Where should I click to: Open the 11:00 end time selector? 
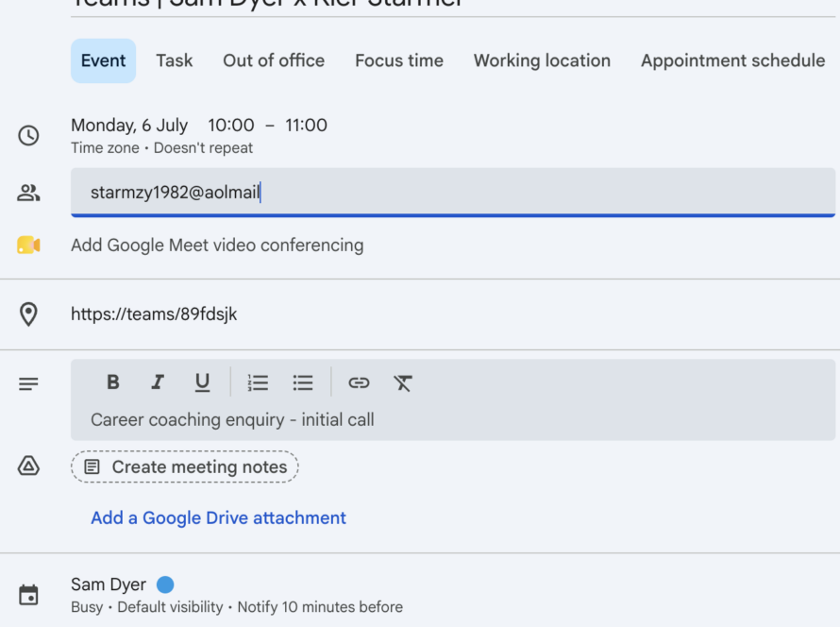[x=306, y=126]
